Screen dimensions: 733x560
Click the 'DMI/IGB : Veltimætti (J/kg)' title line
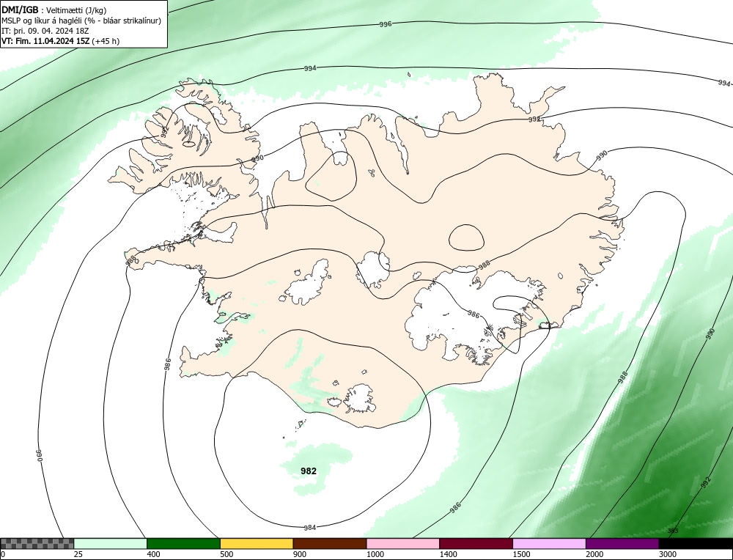pos(54,10)
